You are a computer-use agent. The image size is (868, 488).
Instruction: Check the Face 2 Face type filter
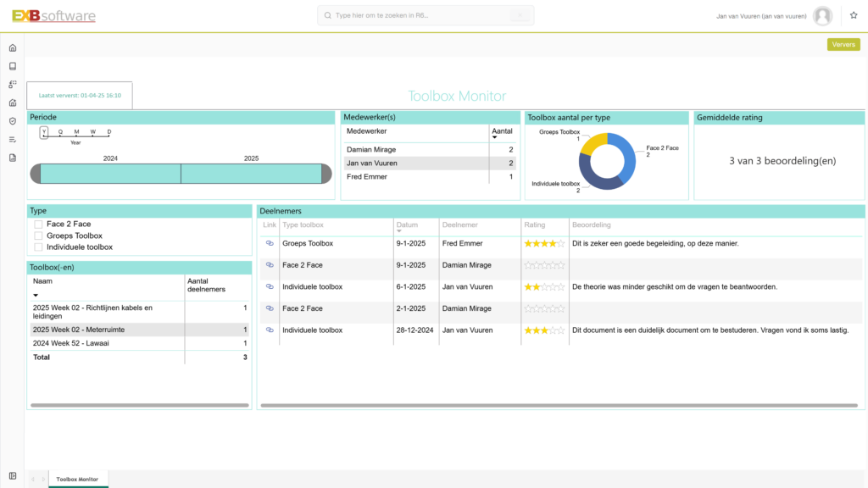coord(36,224)
